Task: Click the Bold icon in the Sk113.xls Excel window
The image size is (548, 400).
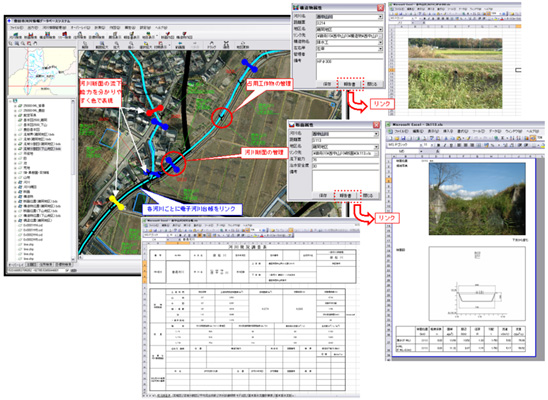Action: (x=440, y=145)
